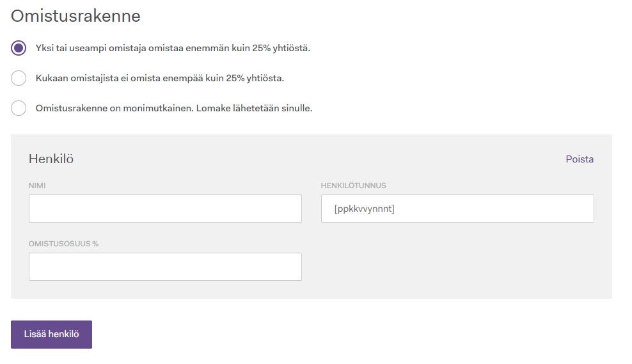Click the NIMI field label
The image size is (632, 364).
37,186
